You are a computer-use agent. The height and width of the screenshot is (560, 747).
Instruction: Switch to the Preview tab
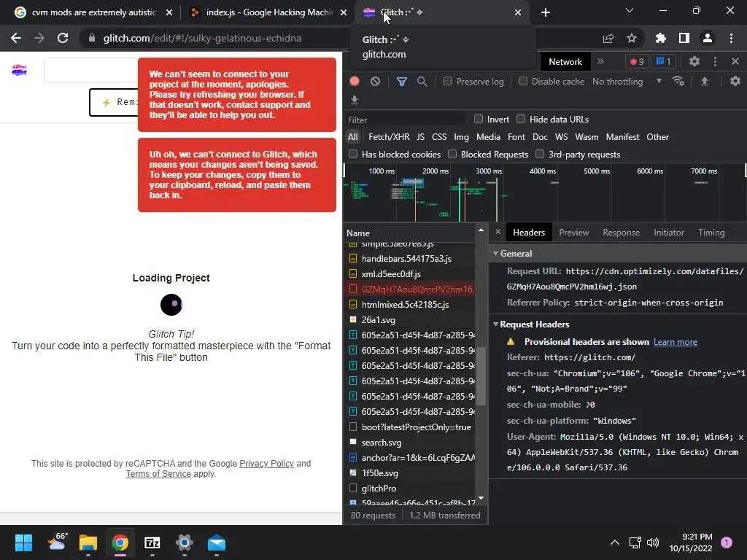point(573,233)
